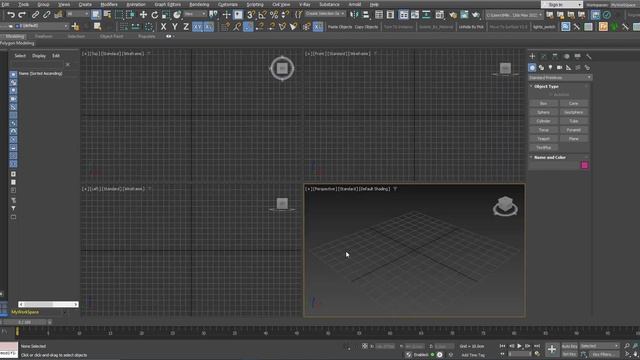
Task: Click the Sphere primitive button
Action: tap(543, 112)
